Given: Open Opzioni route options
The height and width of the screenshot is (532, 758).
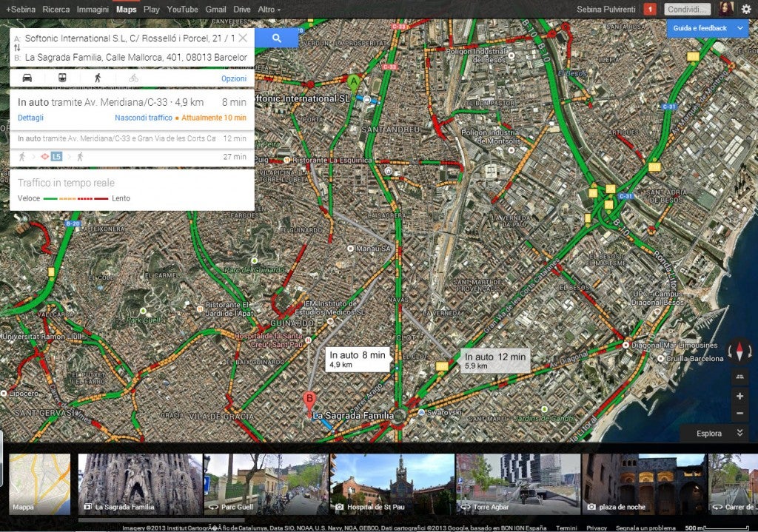Looking at the screenshot, I should [x=234, y=78].
